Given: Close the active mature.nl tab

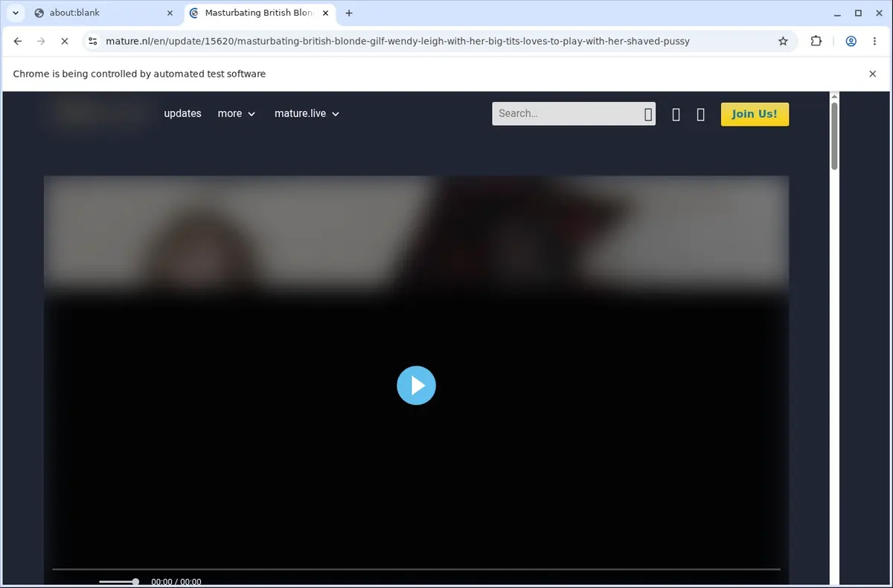Looking at the screenshot, I should click(x=324, y=13).
